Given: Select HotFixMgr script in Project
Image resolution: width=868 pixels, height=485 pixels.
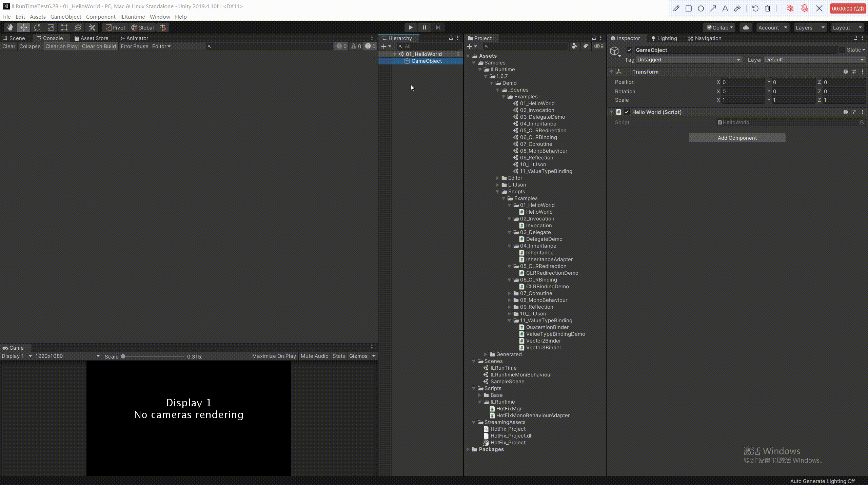Looking at the screenshot, I should pyautogui.click(x=509, y=409).
